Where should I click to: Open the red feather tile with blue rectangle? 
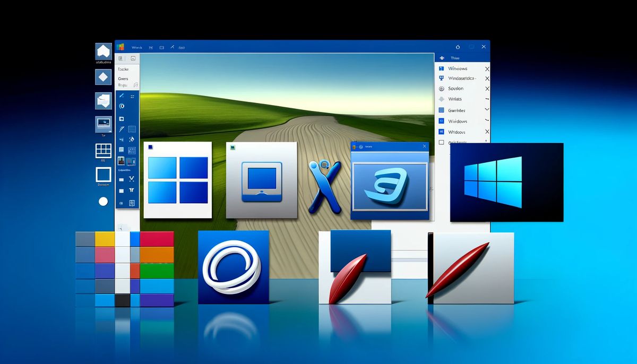355,267
